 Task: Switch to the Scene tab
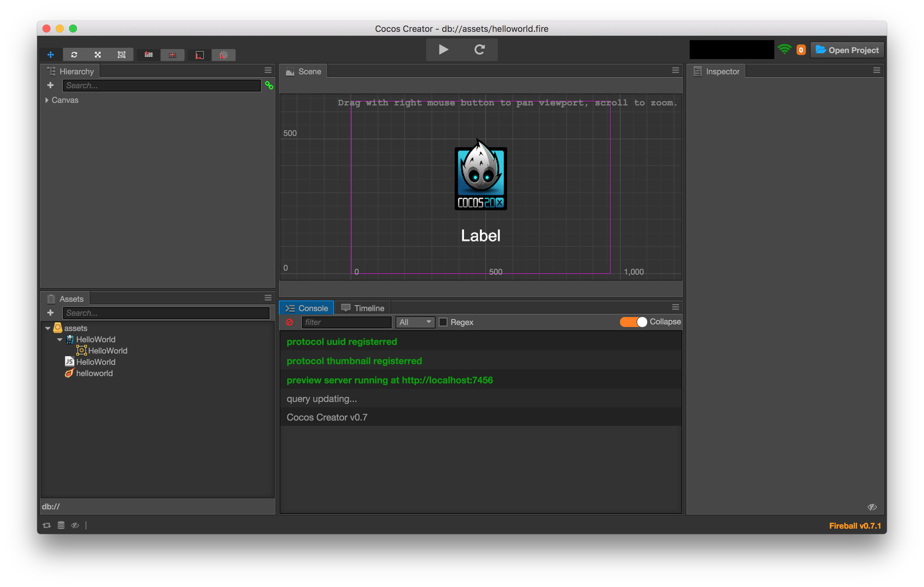[x=304, y=71]
